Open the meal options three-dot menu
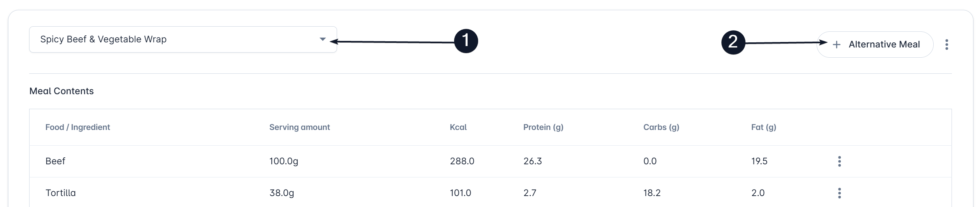980x207 pixels. click(x=947, y=45)
